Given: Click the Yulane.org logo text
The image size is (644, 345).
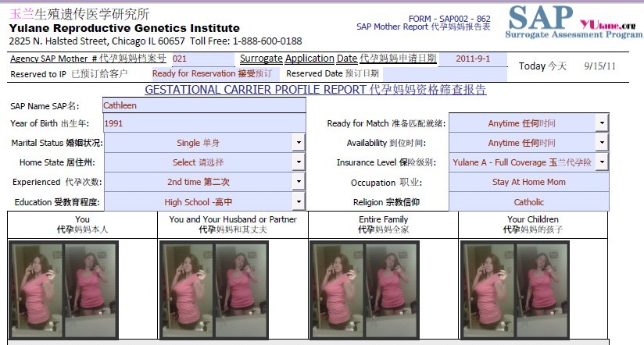Looking at the screenshot, I should click(607, 25).
